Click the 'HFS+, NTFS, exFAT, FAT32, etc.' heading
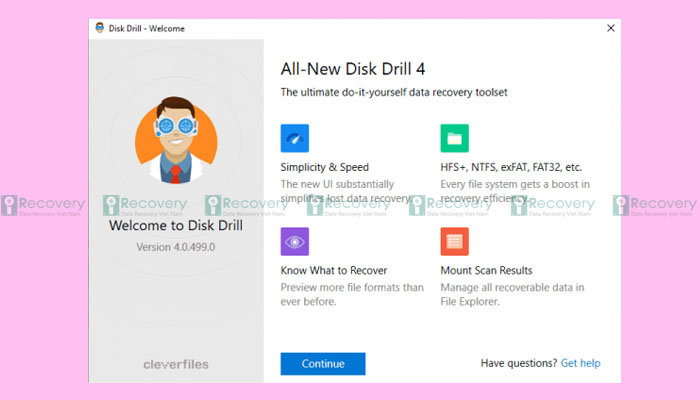This screenshot has height=400, width=700. coord(511,167)
